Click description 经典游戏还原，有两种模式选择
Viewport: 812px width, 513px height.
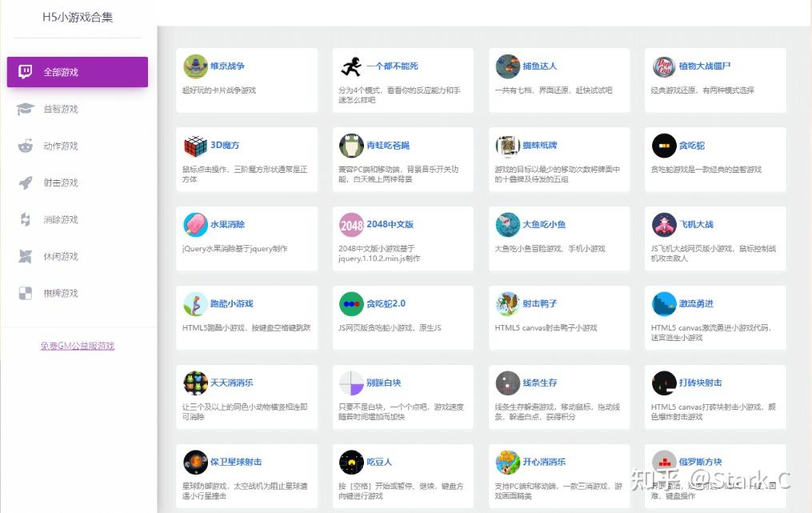(x=702, y=90)
